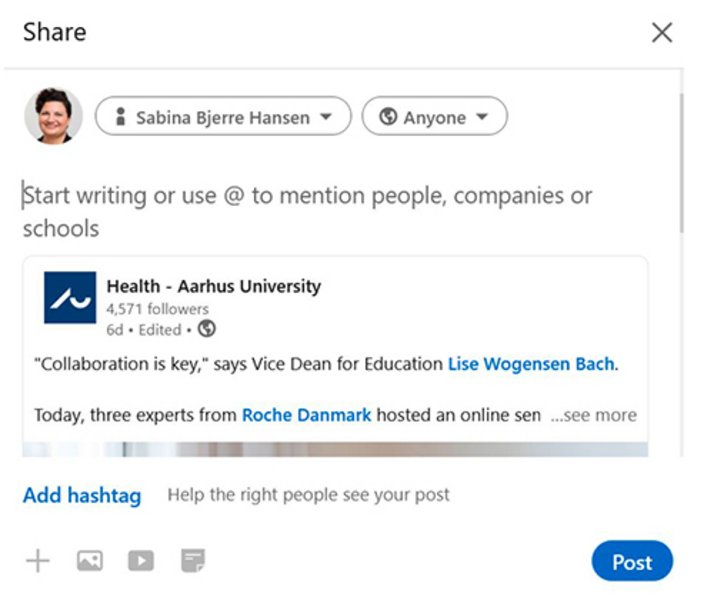Click the globe icon beside 6d Edited

coord(207,329)
